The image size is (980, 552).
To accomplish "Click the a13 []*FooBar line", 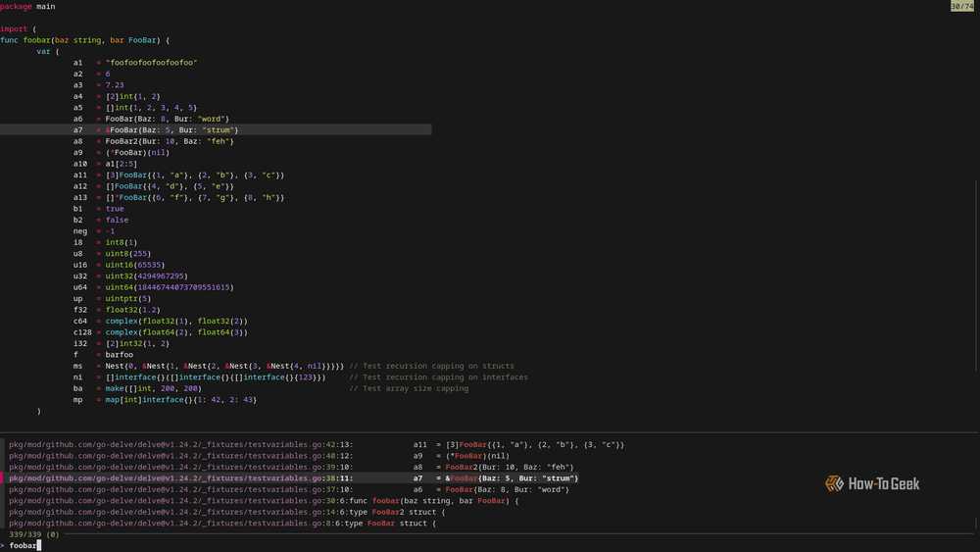I will pos(178,197).
